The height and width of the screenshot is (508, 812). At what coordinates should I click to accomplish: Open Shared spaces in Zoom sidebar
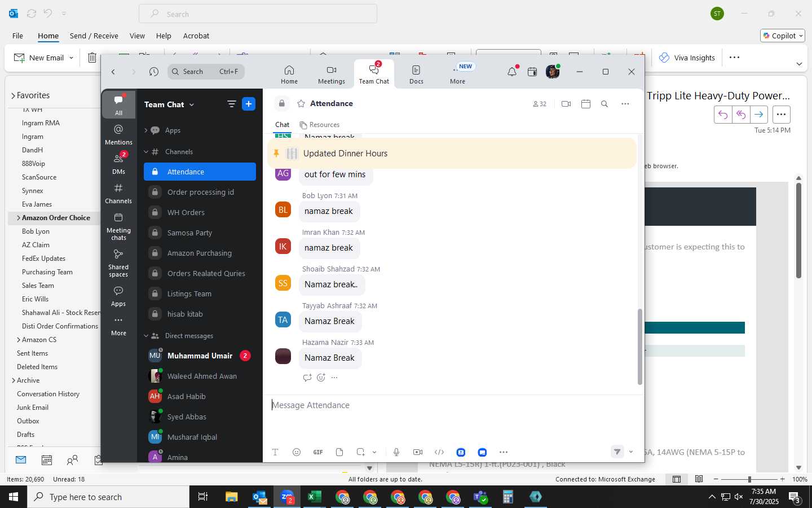point(118,264)
